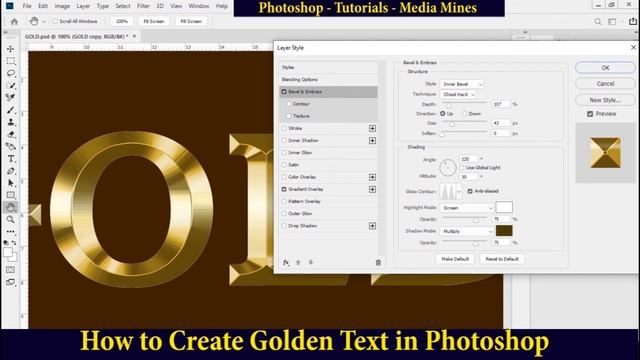Toggle the Preview checkbox

[590, 114]
